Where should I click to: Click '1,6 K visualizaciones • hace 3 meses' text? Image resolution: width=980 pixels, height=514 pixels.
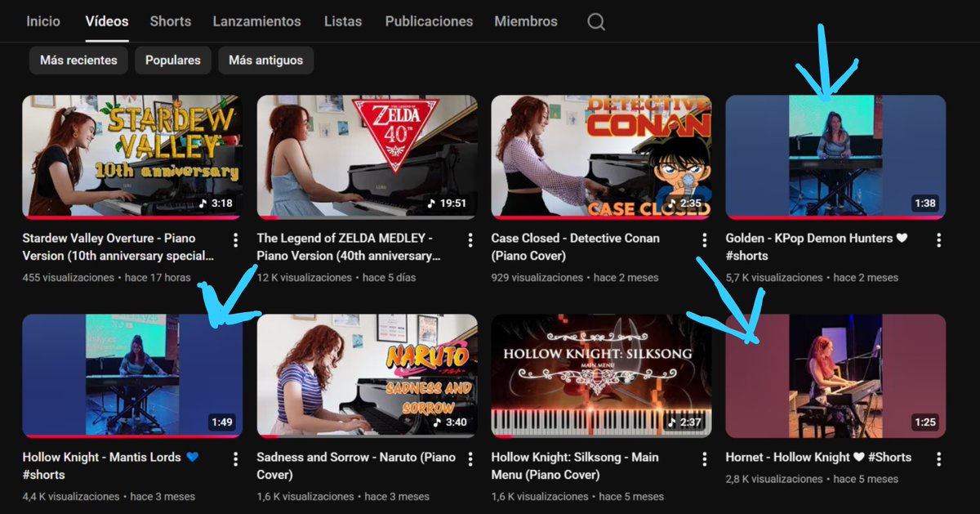point(343,496)
